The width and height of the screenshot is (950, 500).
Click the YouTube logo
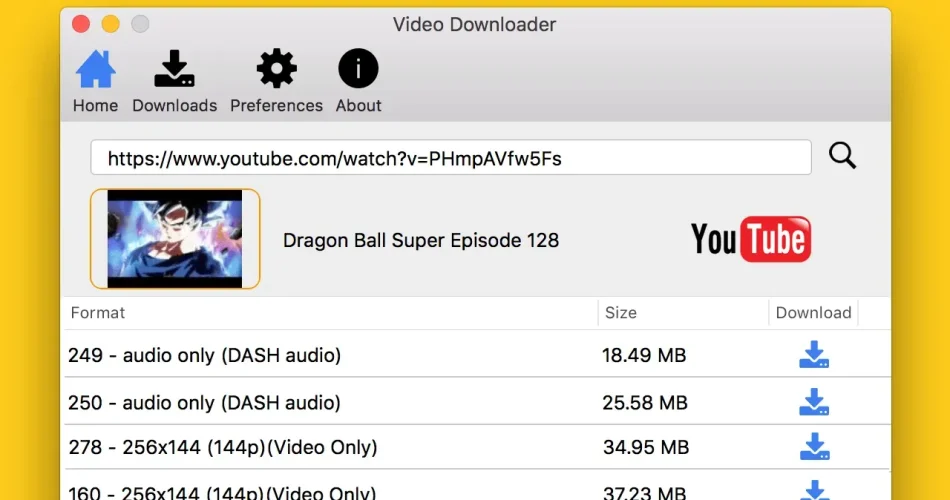tap(751, 239)
